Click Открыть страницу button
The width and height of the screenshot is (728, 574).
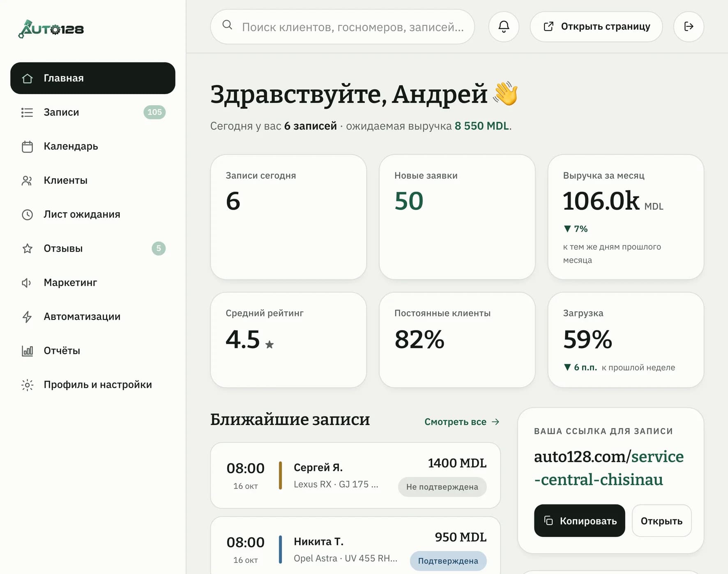coord(596,27)
